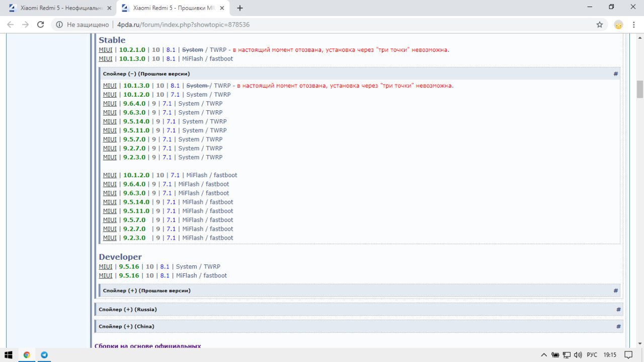Select the 'Xiaomi Redmi 5 - Прошивки MIUI' tab

click(173, 8)
